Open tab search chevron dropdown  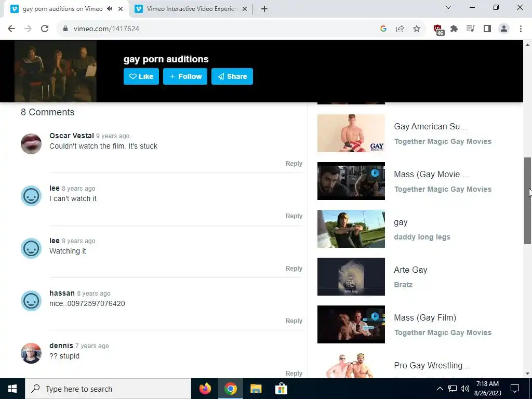pyautogui.click(x=448, y=7)
